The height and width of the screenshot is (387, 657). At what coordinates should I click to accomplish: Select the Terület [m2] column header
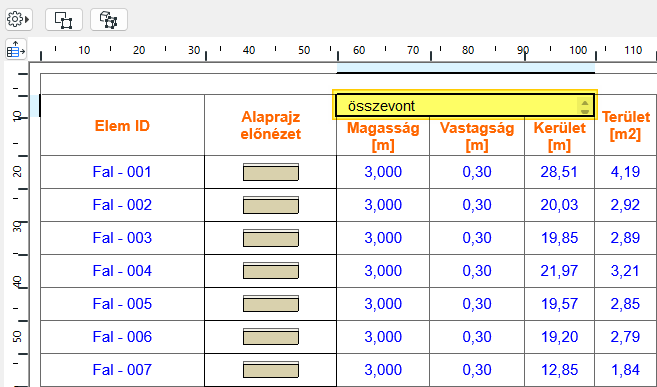coord(626,125)
